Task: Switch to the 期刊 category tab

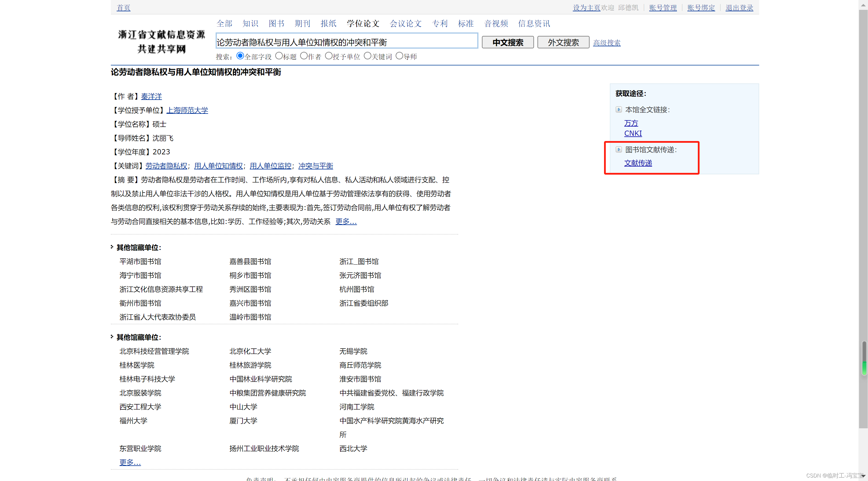Action: coord(302,23)
